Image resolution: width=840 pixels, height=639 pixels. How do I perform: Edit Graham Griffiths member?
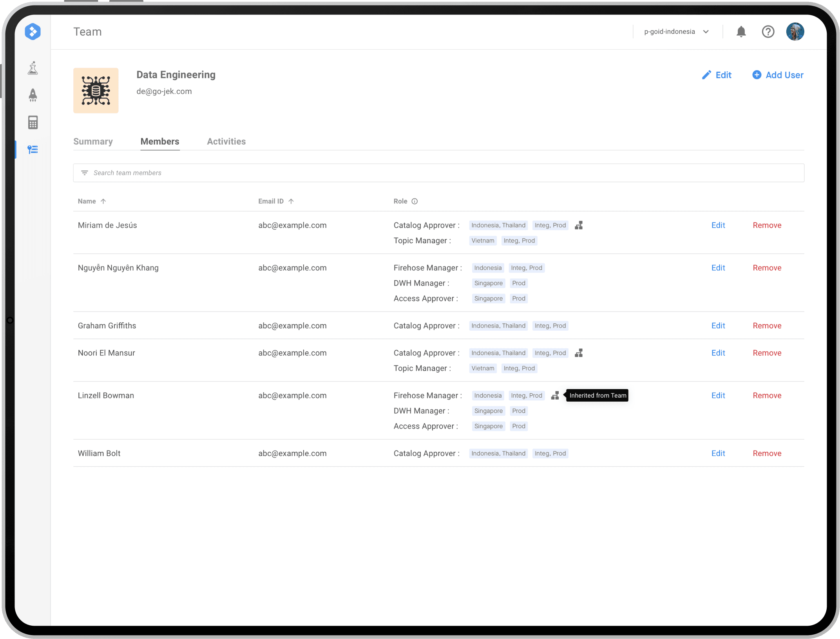pyautogui.click(x=718, y=326)
